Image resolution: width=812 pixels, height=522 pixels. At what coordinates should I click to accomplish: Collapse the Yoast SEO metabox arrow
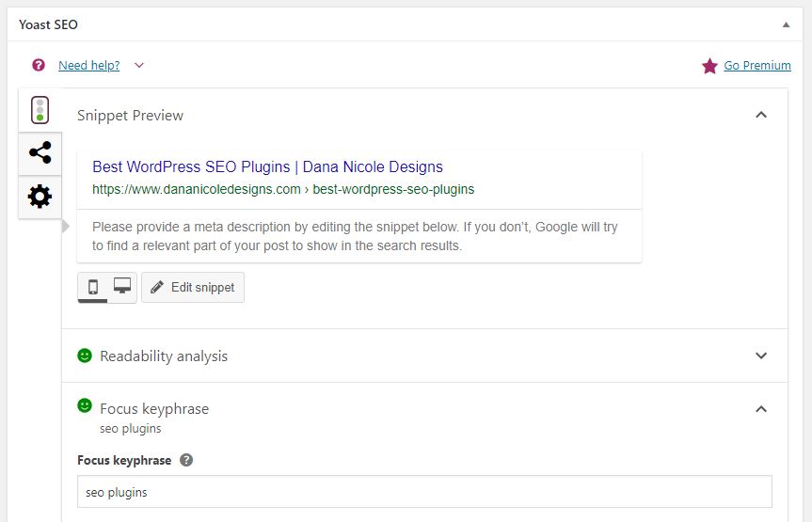point(786,24)
